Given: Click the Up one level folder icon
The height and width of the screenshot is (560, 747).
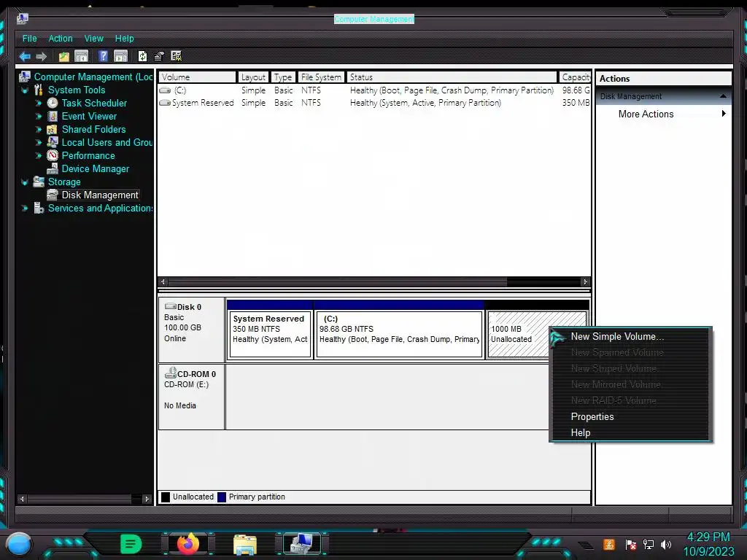Looking at the screenshot, I should point(64,57).
